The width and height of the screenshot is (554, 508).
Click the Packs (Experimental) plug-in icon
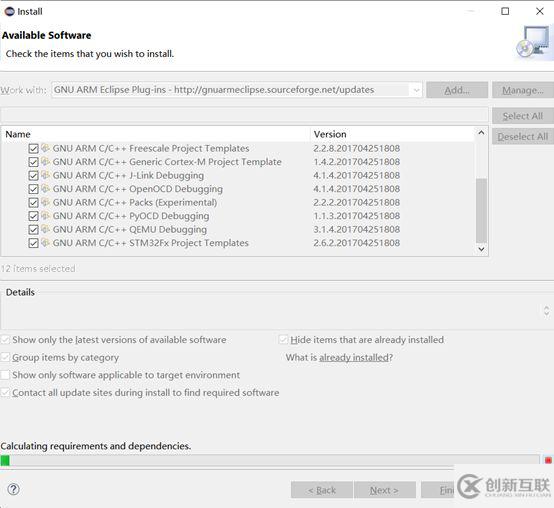click(45, 202)
